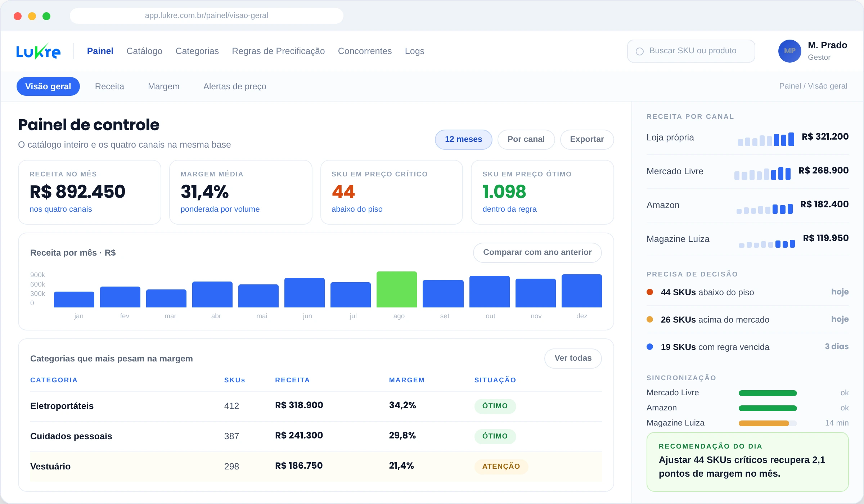864x504 pixels.
Task: Click the Loja própria sparkline bars
Action: click(x=766, y=139)
